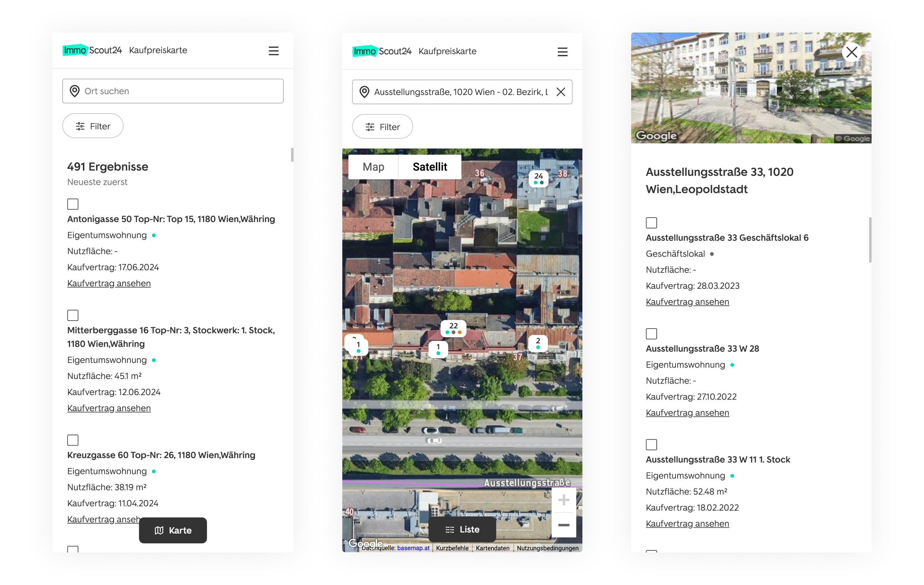Open Nutzungsbedingungen on map footer
This screenshot has width=924, height=585.
pyautogui.click(x=548, y=548)
